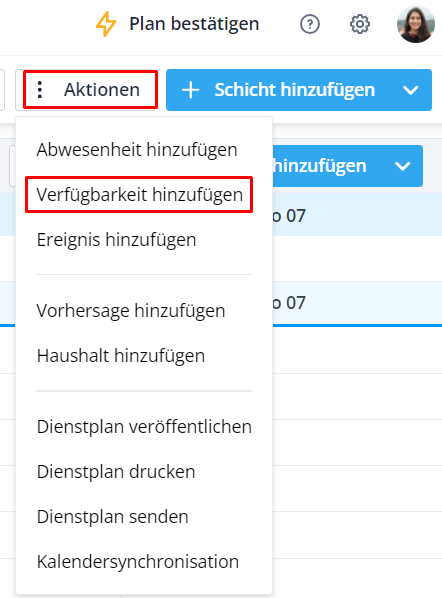Click the three-dot icon beside Aktionen
This screenshot has width=442, height=598.
pyautogui.click(x=40, y=90)
